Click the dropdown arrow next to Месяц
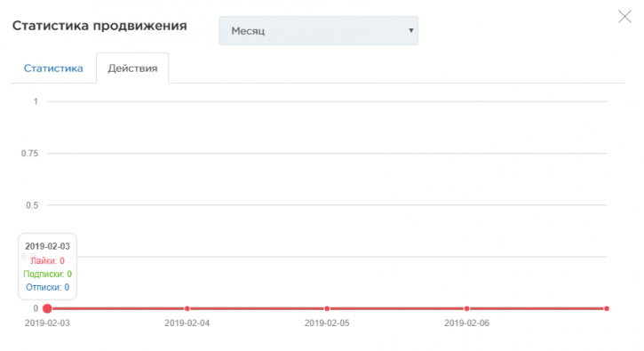The width and height of the screenshot is (644, 351). click(410, 31)
